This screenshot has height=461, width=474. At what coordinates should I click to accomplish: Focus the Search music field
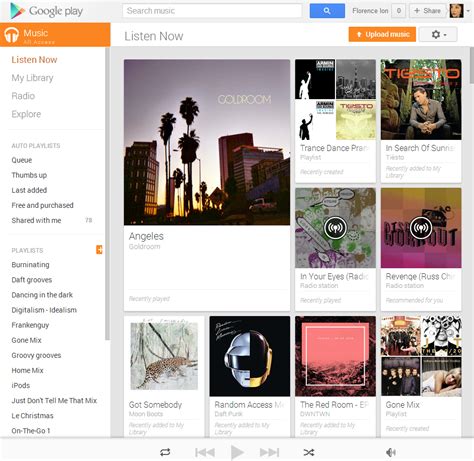point(212,11)
